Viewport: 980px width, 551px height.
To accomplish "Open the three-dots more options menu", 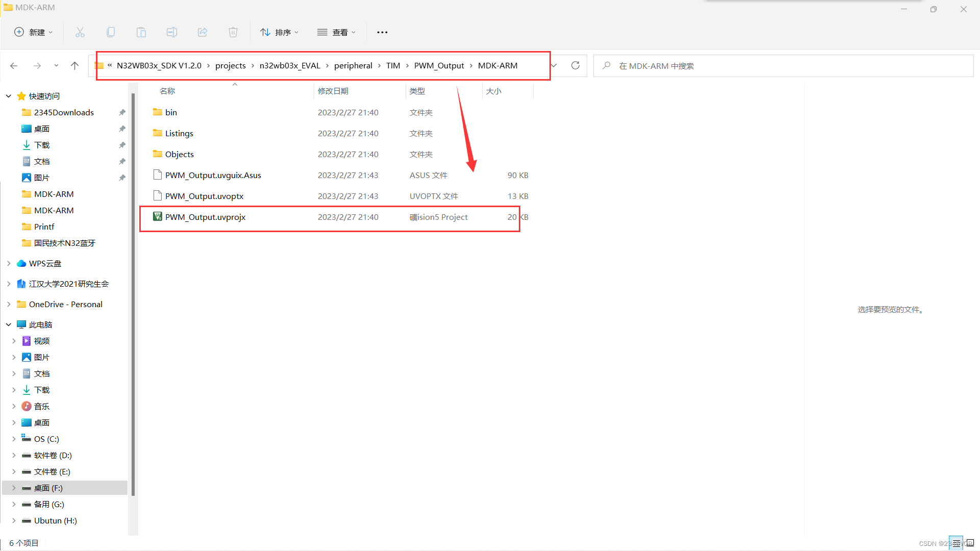I will click(382, 32).
